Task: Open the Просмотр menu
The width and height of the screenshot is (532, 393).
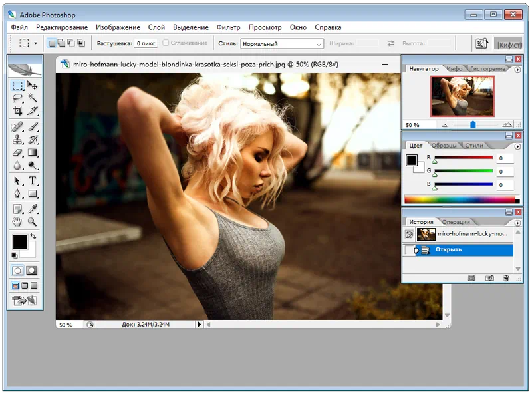Action: (265, 27)
